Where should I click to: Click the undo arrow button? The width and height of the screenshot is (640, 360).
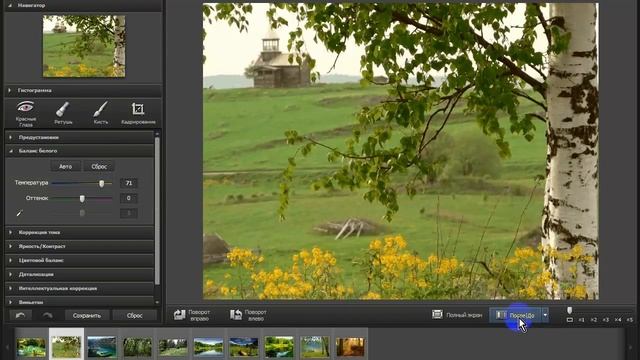point(20,315)
